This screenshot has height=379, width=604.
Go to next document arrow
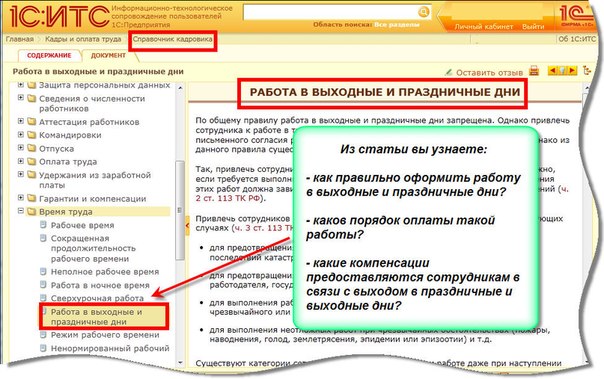click(572, 70)
